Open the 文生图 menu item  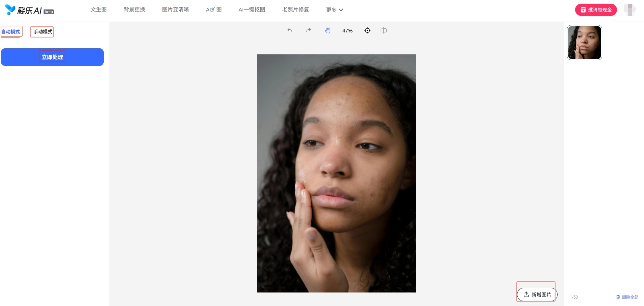99,9
